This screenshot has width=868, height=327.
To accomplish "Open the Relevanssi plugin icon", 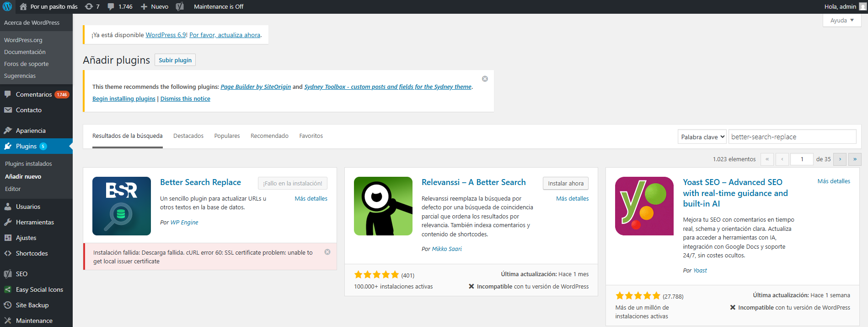I will 383,206.
